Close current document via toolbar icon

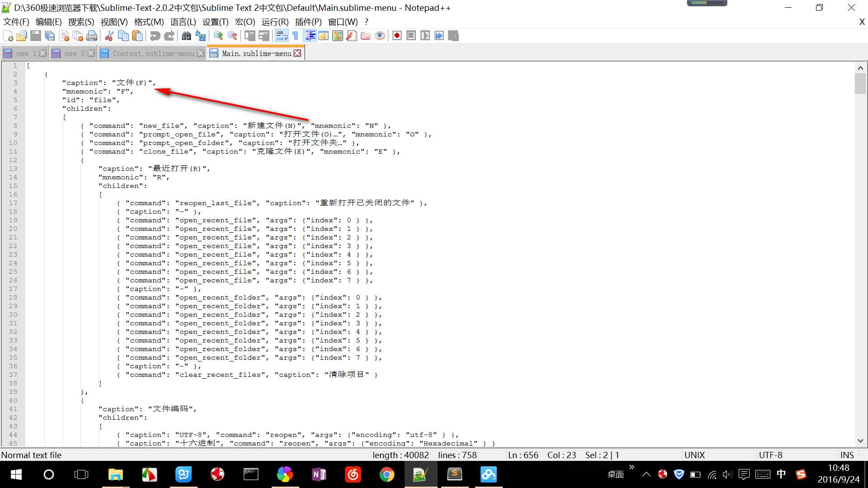pos(64,36)
